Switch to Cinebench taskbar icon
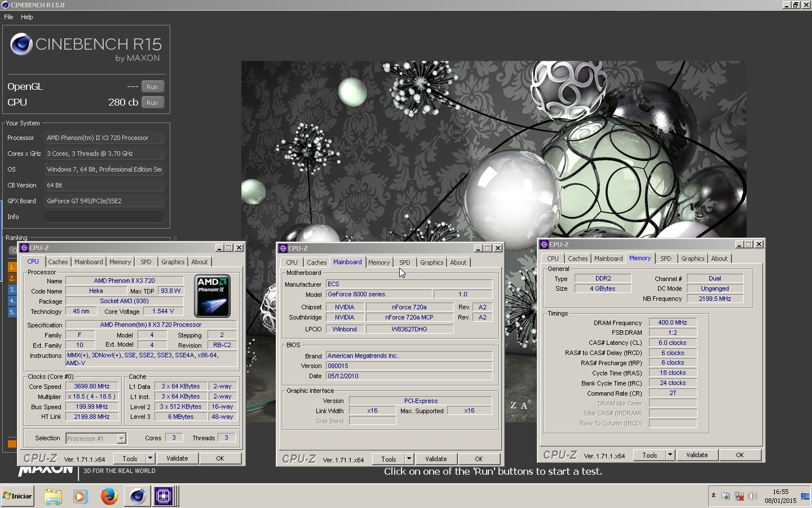The width and height of the screenshot is (812, 508). click(x=137, y=497)
